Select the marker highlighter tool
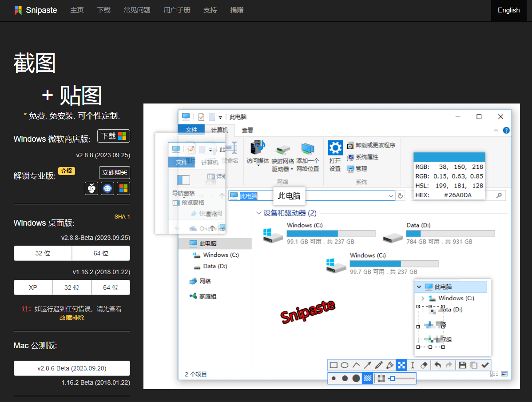Viewport: 532px width, 402px height. (390, 365)
